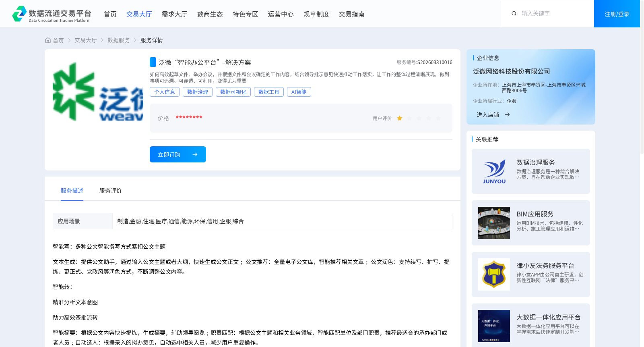Click the company name 泛微网络科技股份有限公司
644x347 pixels.
point(512,71)
